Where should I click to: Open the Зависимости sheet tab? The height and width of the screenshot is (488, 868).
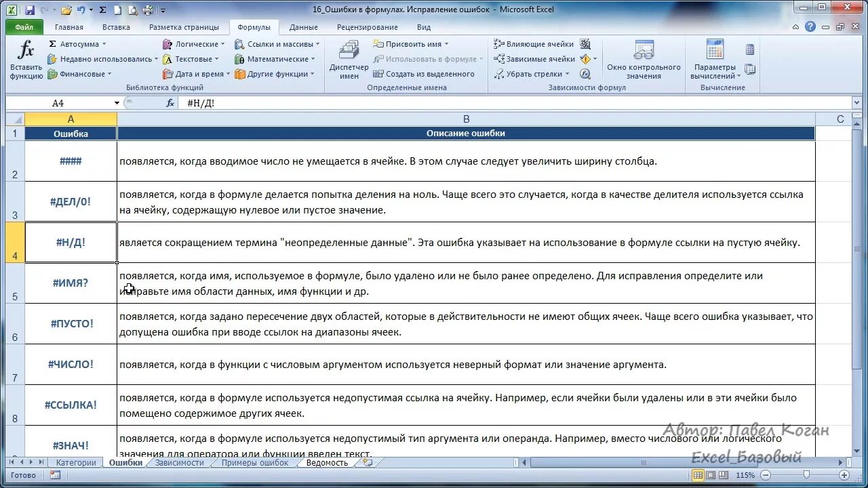click(x=179, y=463)
